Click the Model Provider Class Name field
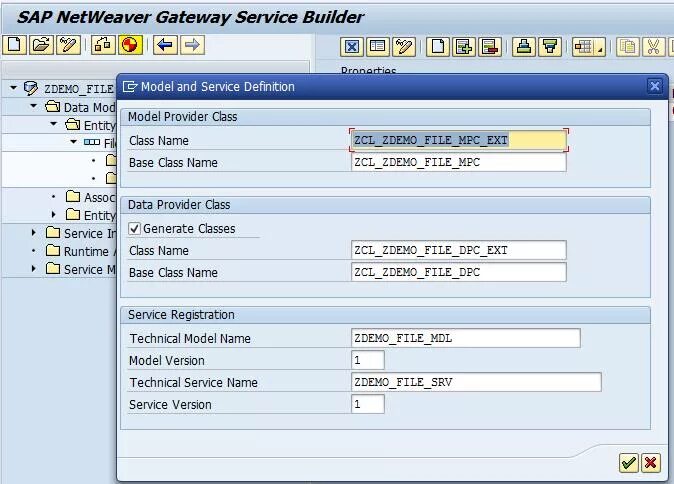Viewport: 674px width, 484px height. (459, 140)
